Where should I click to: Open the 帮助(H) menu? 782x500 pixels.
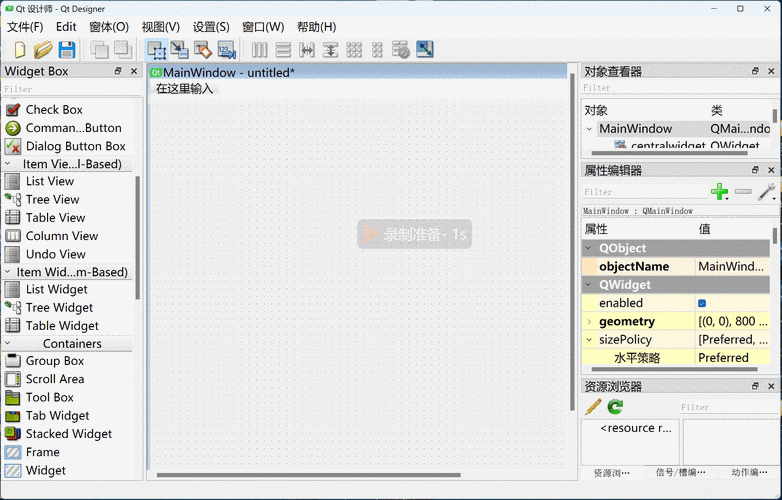[x=316, y=27]
